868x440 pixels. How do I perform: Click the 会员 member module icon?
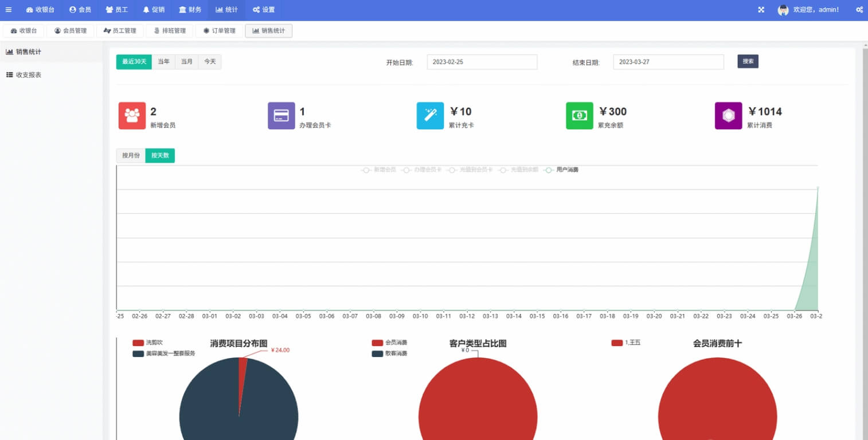(80, 9)
